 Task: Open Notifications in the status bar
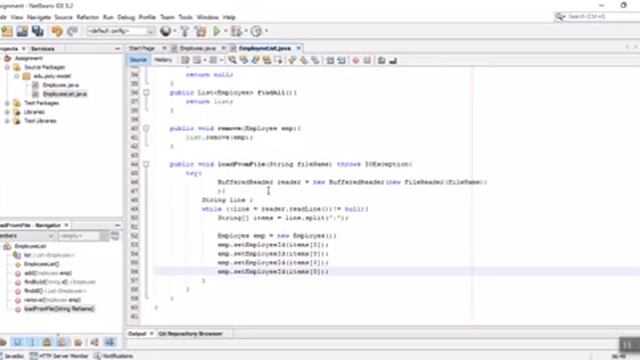(x=114, y=356)
